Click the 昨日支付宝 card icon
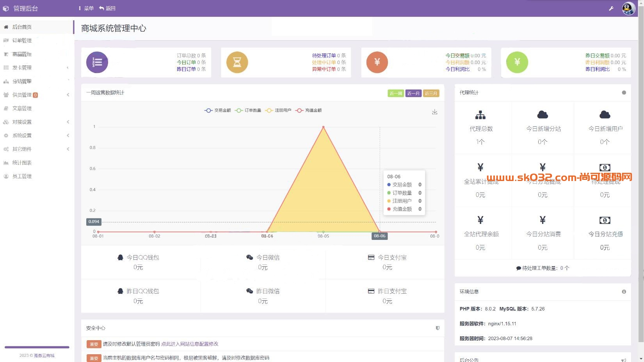 [x=371, y=291]
